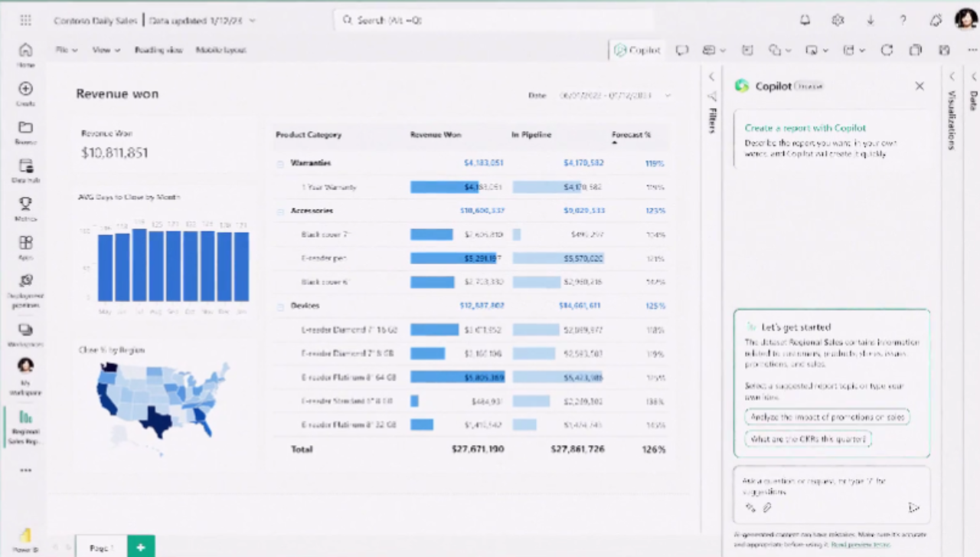
Task: Open the Contoso Daily Sales title dropdown
Action: [x=253, y=21]
